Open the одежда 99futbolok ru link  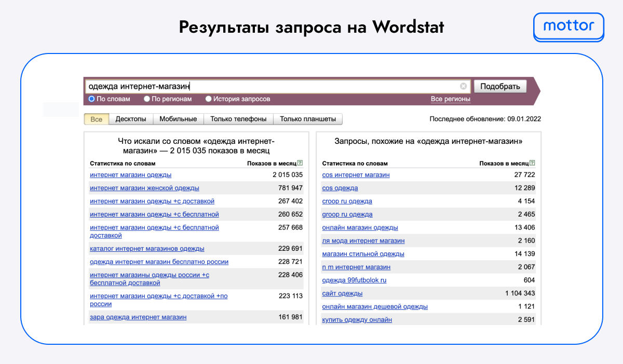tap(354, 280)
